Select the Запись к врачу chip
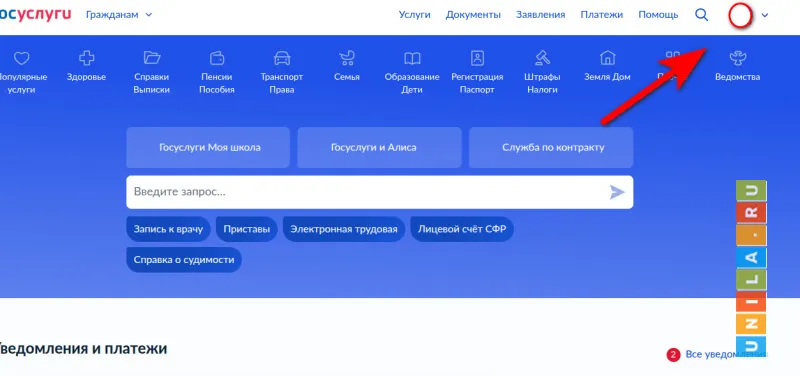The width and height of the screenshot is (800, 376). (x=168, y=229)
